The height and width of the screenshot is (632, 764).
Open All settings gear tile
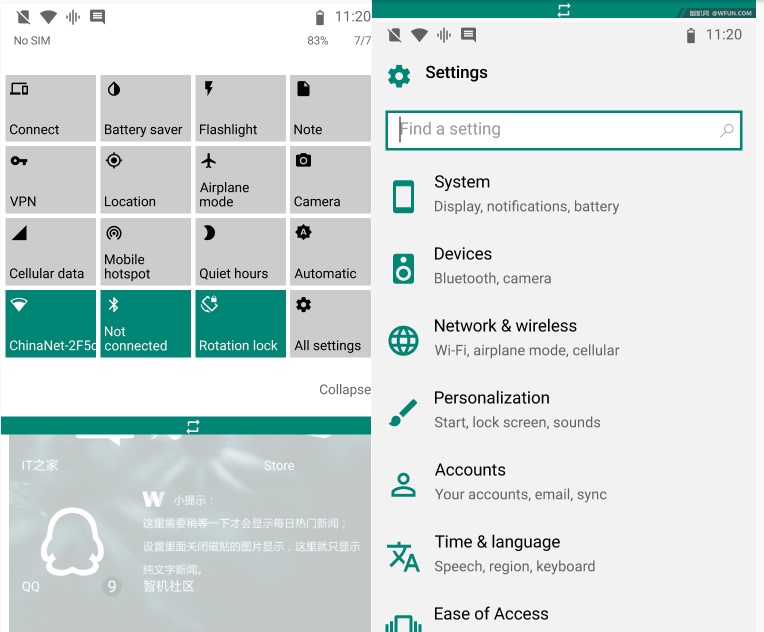coord(329,323)
